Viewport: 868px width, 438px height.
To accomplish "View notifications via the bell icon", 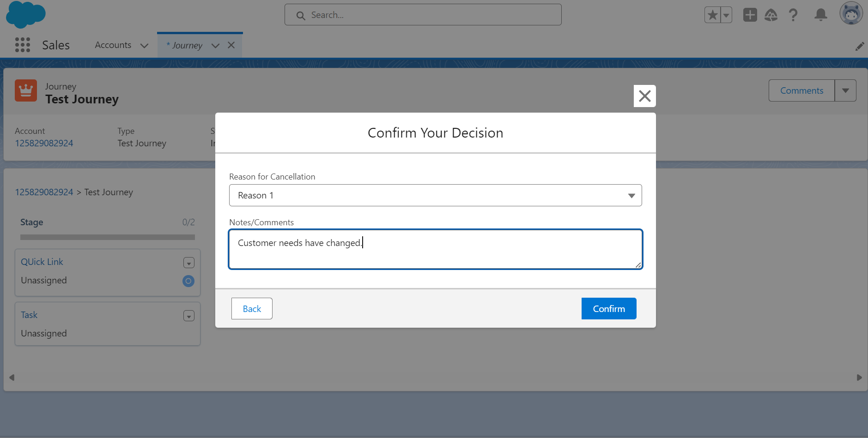I will coord(820,14).
